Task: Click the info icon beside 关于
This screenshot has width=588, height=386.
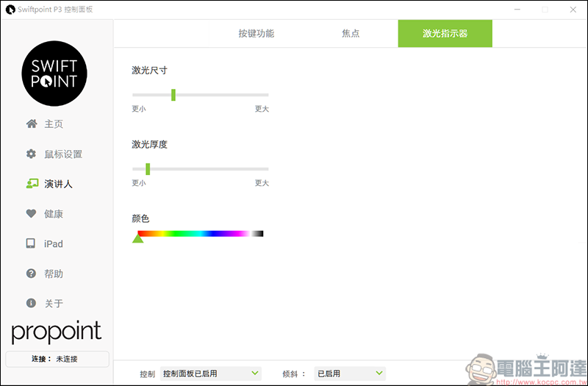Action: pos(31,303)
